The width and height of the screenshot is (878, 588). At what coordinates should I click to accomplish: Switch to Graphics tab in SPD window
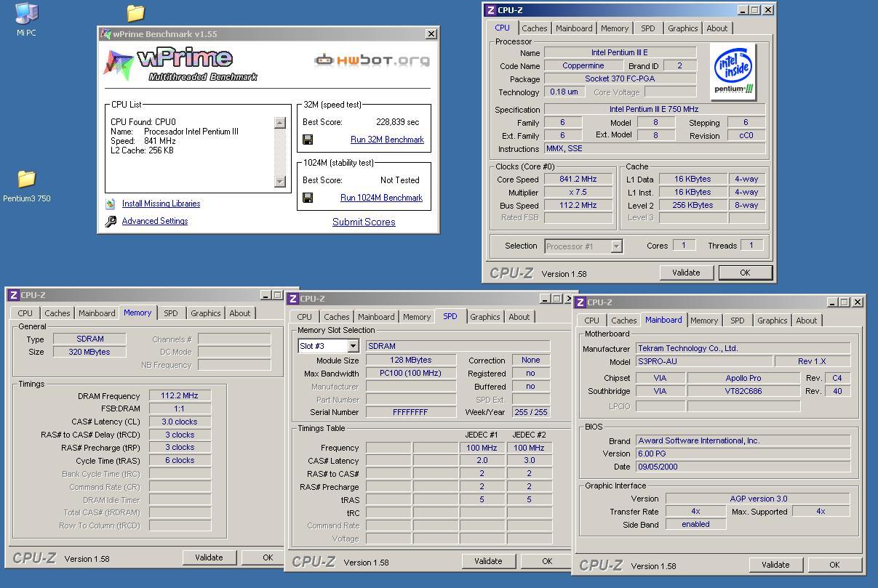pyautogui.click(x=485, y=317)
